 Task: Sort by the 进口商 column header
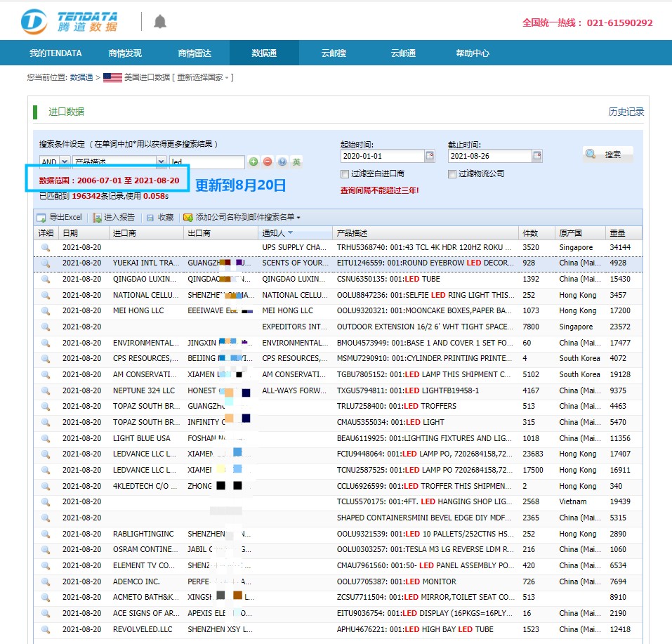146,233
